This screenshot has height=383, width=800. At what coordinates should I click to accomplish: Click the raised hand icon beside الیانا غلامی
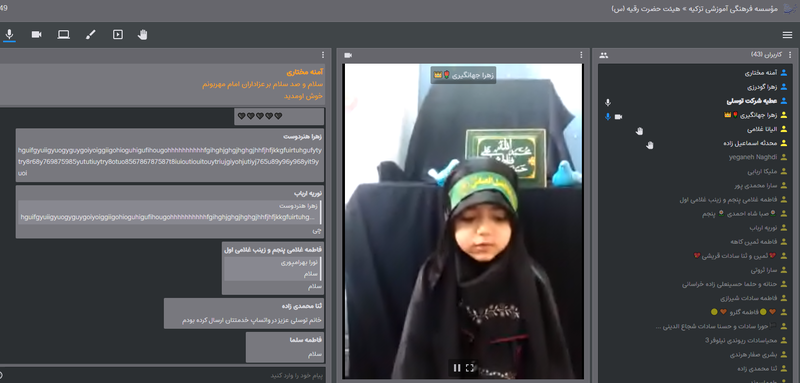point(639,131)
